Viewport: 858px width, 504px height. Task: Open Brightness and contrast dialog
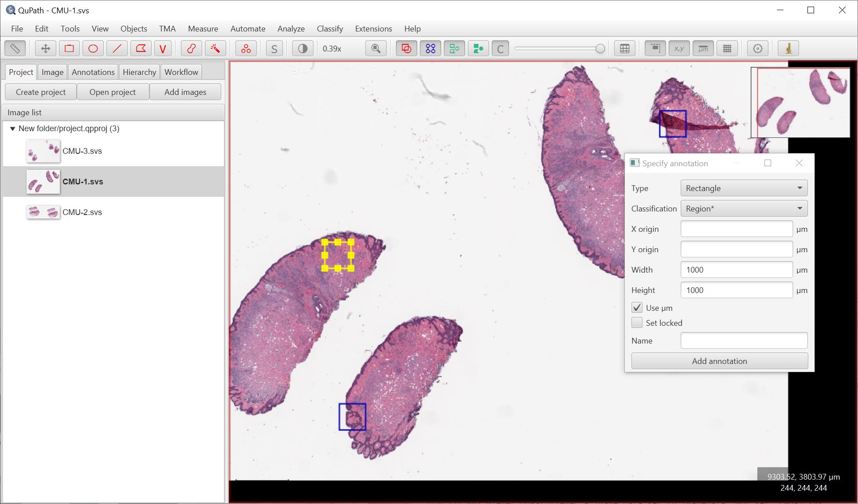pyautogui.click(x=303, y=48)
